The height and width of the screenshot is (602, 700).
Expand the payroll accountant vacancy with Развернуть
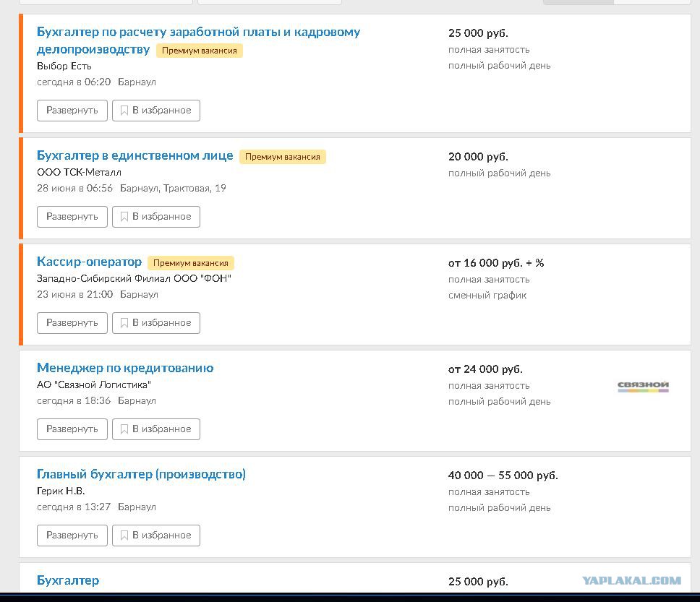pyautogui.click(x=72, y=111)
